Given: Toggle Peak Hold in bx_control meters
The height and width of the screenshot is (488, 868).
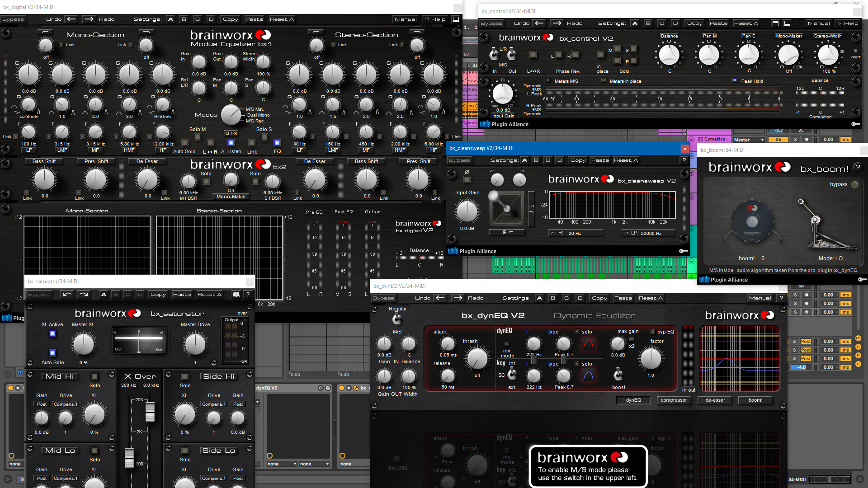Looking at the screenshot, I should pyautogui.click(x=735, y=80).
